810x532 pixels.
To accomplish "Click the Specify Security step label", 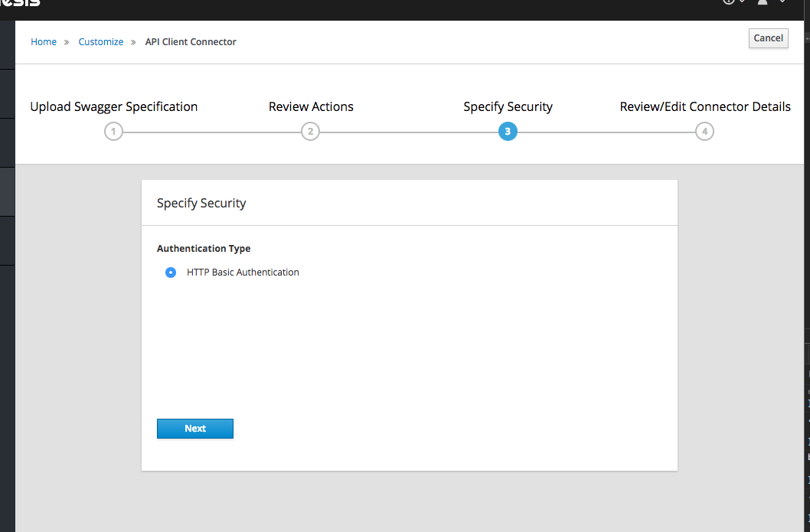I will click(x=508, y=106).
